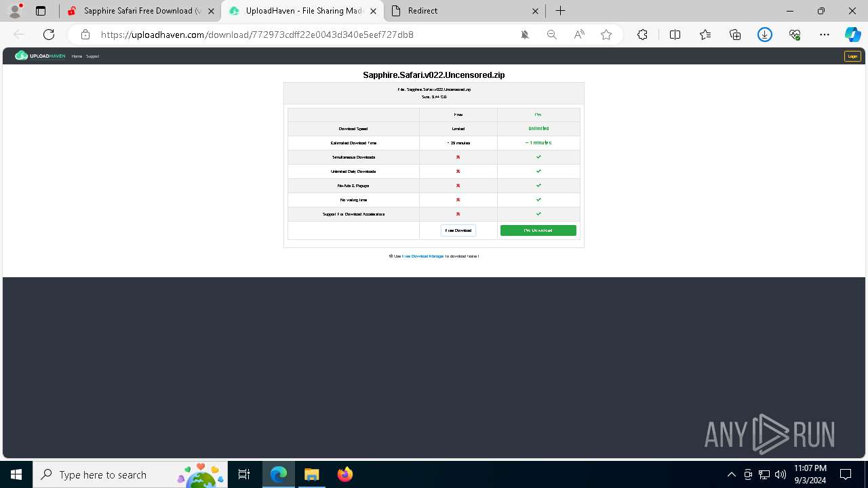Show hidden system tray icons
The image size is (868, 488).
pos(731,474)
